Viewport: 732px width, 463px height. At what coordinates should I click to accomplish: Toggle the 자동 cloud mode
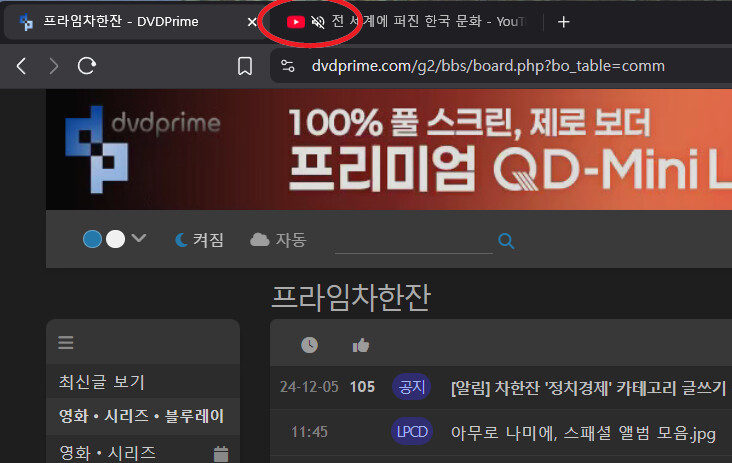(279, 240)
